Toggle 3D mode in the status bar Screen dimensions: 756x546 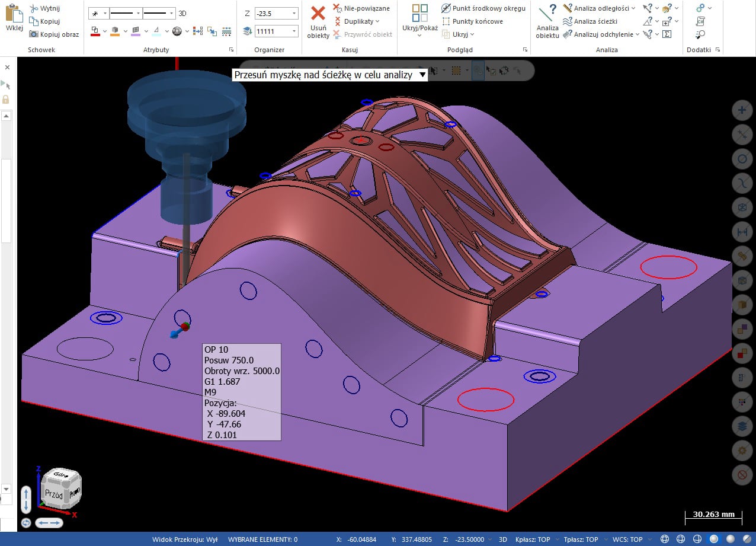click(x=503, y=539)
